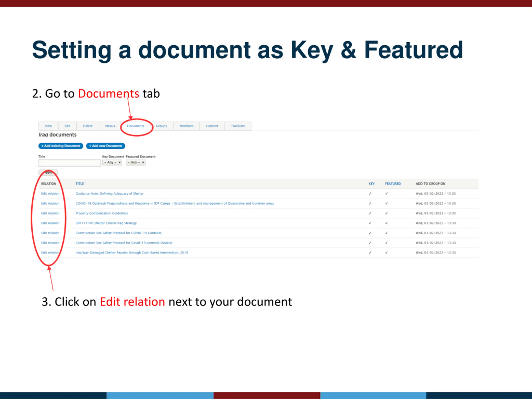532x399 pixels.
Task: Open Guidance Note: Defining Adequacy of Shelter
Action: [x=110, y=193]
